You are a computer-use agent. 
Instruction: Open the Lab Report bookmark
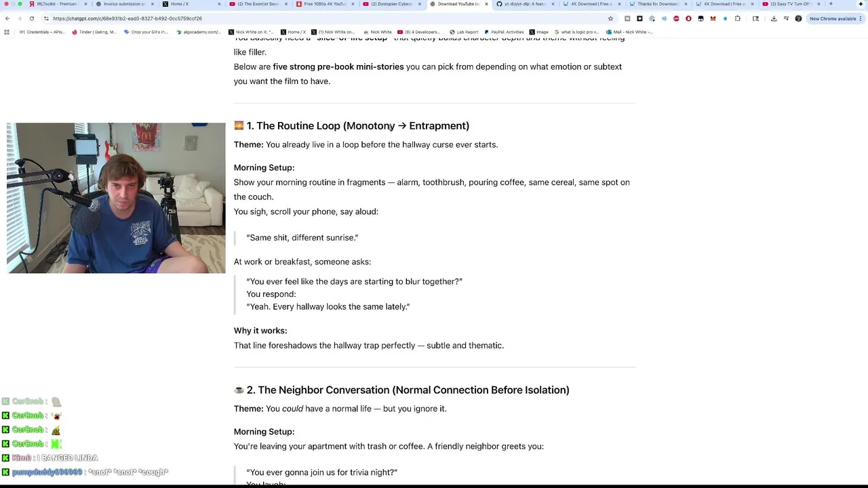[x=464, y=32]
